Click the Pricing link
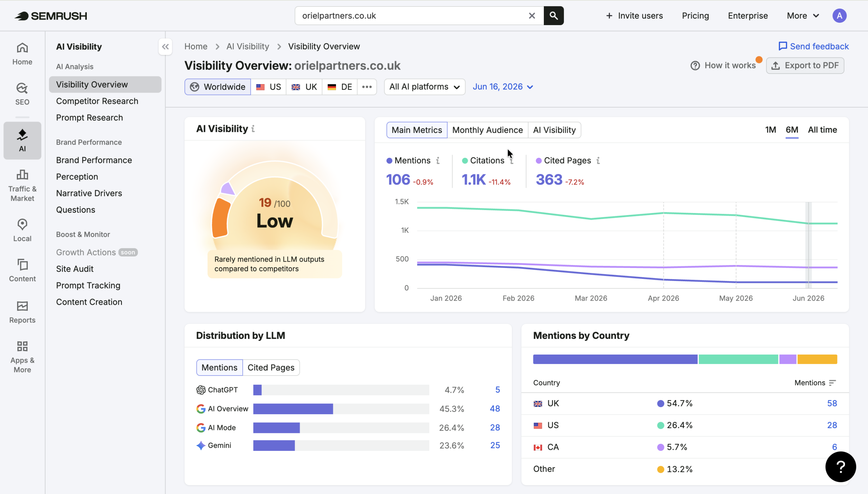868x494 pixels. click(695, 16)
